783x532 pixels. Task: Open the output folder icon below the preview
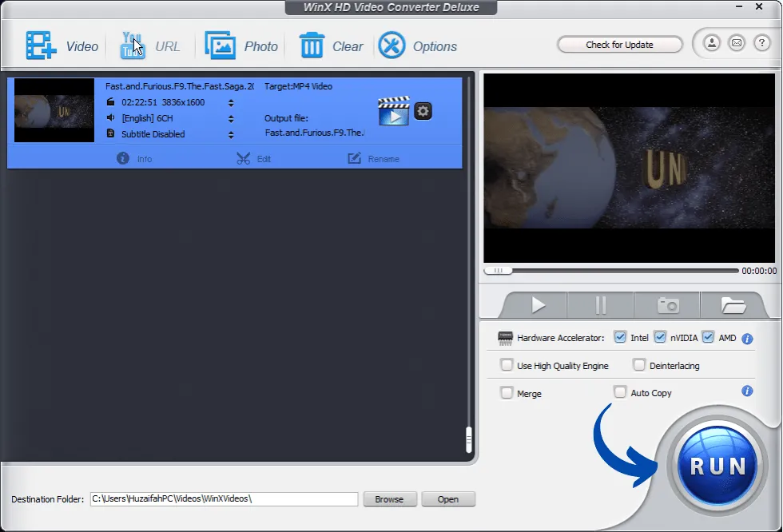point(733,305)
